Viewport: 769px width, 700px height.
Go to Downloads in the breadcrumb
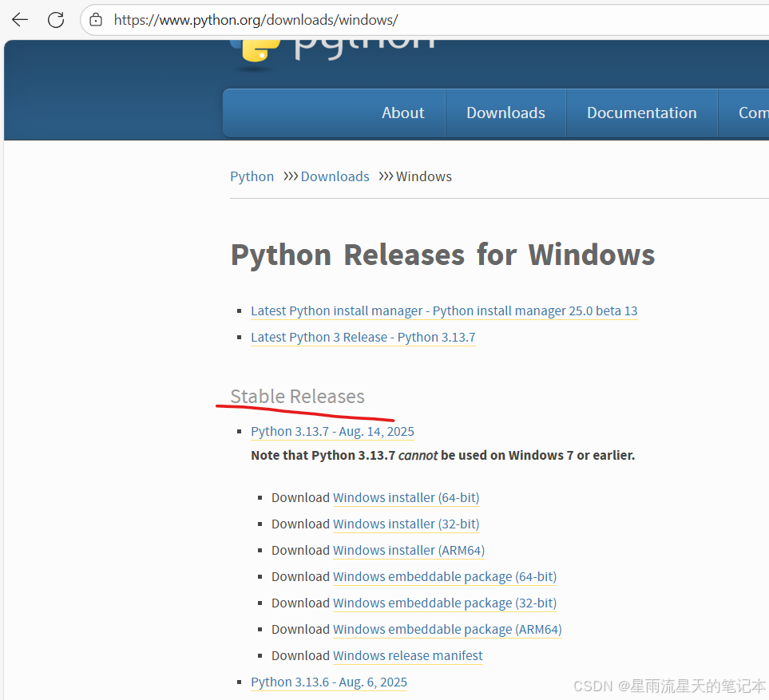point(335,176)
